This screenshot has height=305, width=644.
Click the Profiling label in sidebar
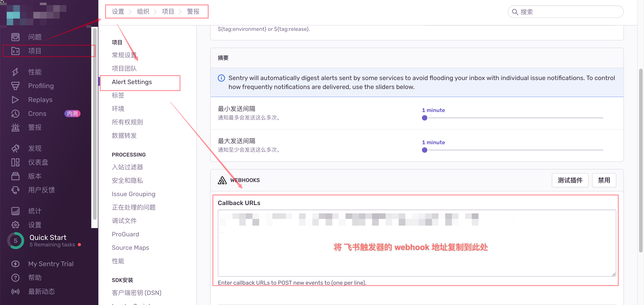pyautogui.click(x=41, y=86)
